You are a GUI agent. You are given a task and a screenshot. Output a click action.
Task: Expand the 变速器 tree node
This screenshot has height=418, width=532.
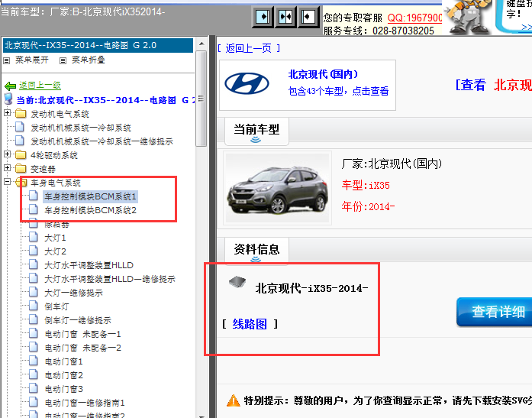click(7, 168)
